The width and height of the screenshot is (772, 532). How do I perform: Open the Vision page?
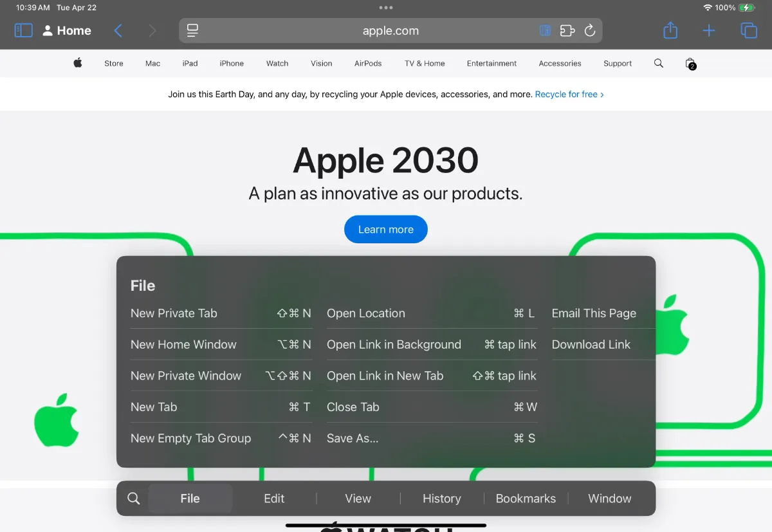point(322,63)
